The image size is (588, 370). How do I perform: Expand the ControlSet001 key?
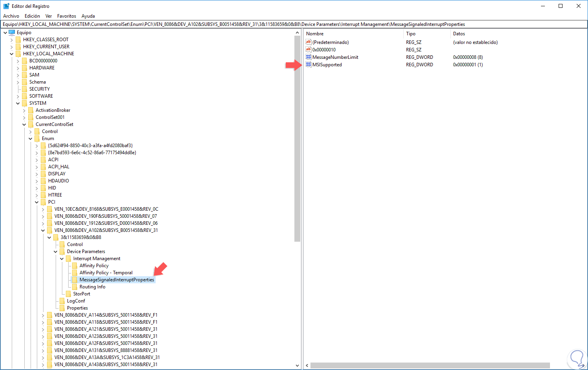pyautogui.click(x=24, y=117)
